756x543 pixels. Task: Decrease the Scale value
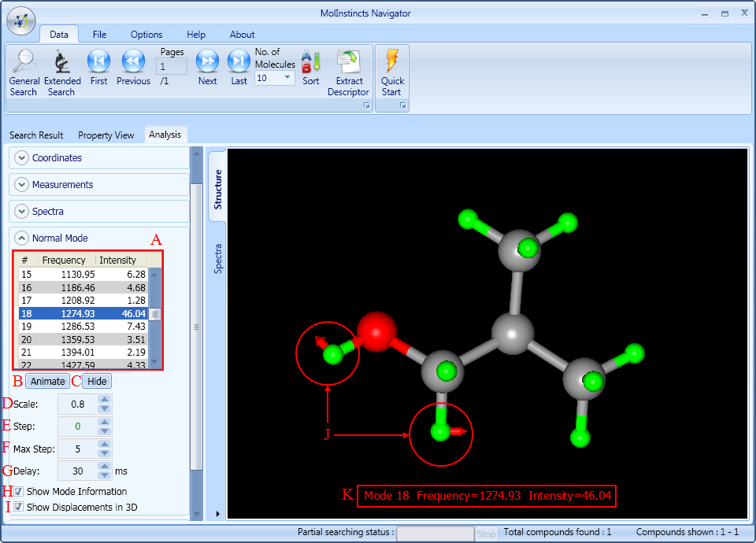(105, 409)
